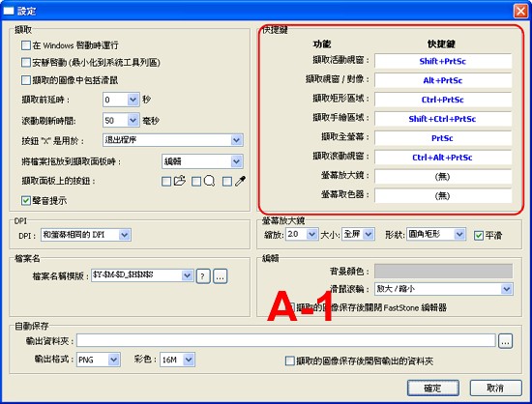532x404 pixels.
Task: Click the open-file folder icon on capture panel
Action: [180, 181]
